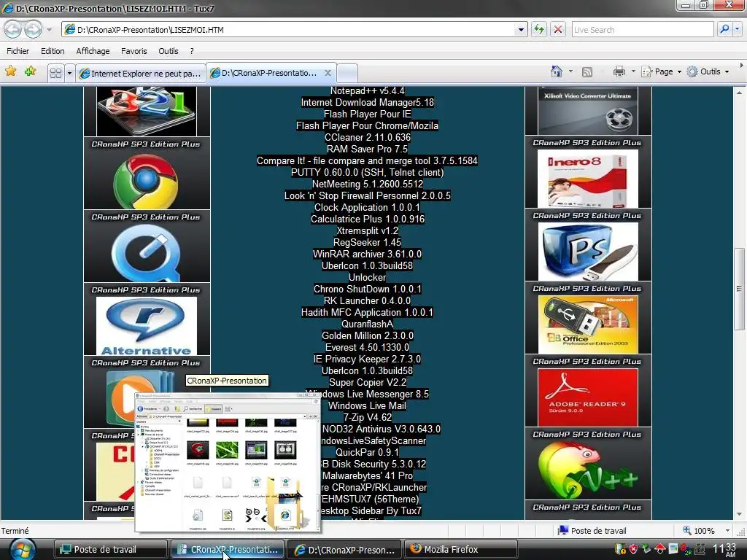Click the Home page icon
The image size is (747, 560).
click(x=556, y=71)
